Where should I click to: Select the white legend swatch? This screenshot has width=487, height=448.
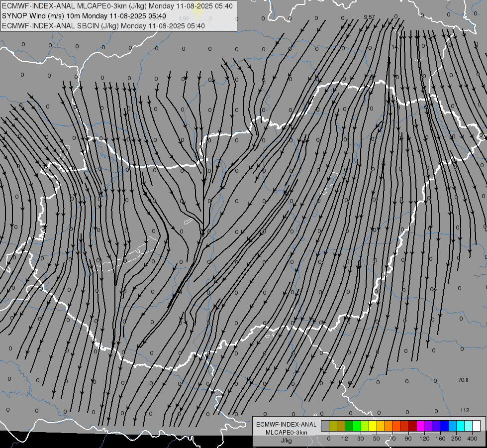[477, 426]
